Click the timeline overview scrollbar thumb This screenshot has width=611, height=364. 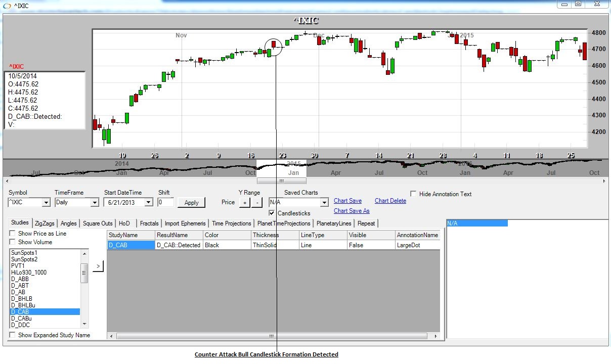tap(282, 181)
